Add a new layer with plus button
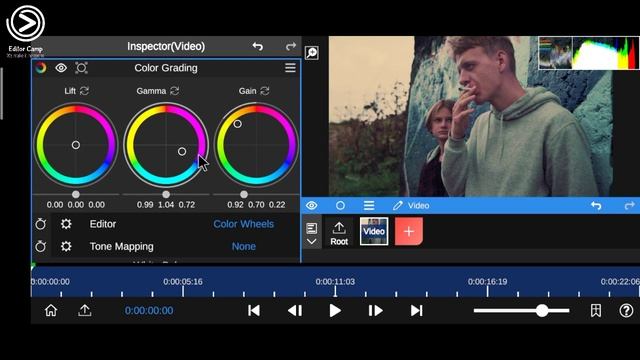This screenshot has width=640, height=360. pos(409,231)
